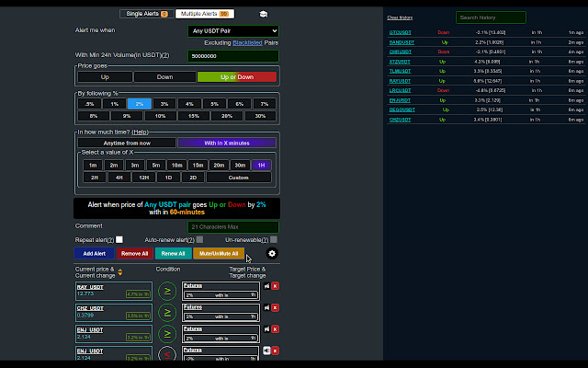Open DEGOUSDT in alert history
Viewport: 588px width, 368px height.
click(402, 109)
